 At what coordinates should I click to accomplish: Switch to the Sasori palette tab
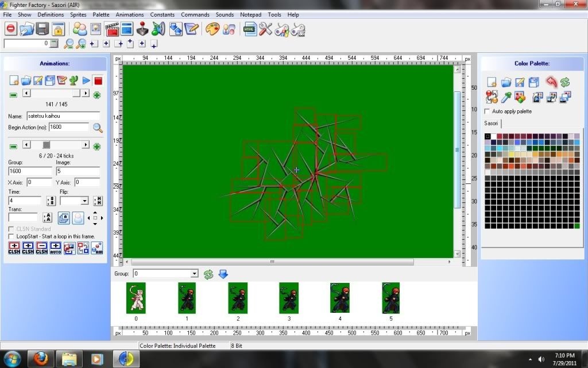tap(491, 123)
